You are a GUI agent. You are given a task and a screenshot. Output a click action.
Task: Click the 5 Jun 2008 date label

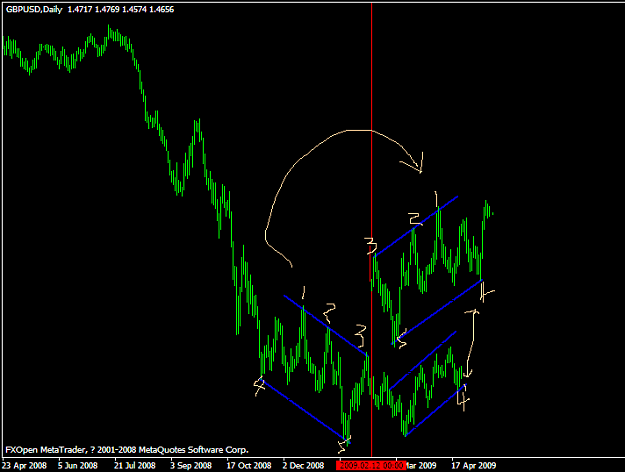[x=78, y=465]
